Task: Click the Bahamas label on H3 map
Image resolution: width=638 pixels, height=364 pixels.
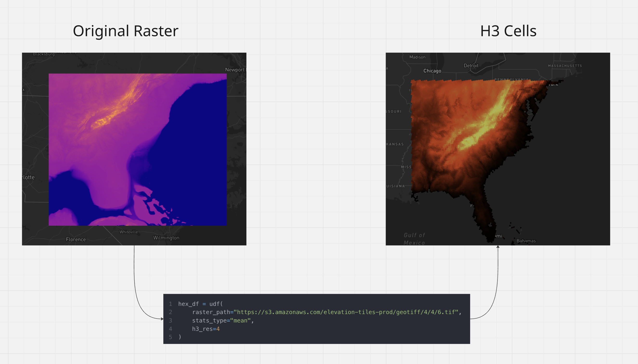Action: click(x=526, y=241)
